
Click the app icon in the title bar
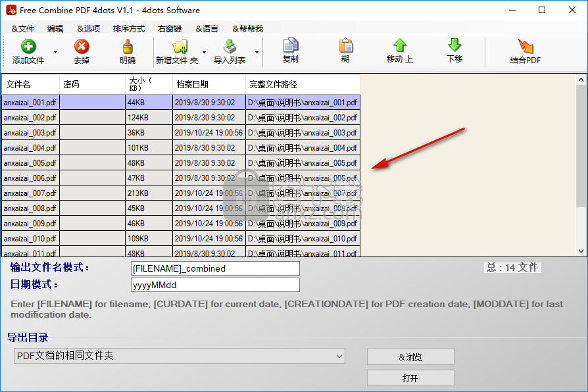(x=11, y=10)
